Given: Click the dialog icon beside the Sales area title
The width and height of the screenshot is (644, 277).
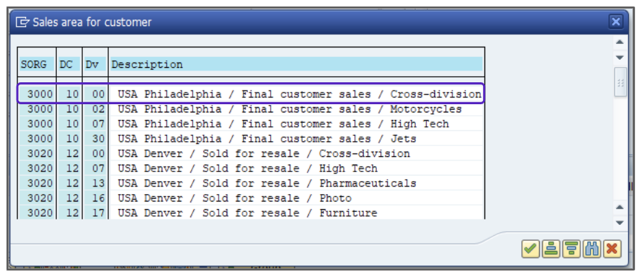Looking at the screenshot, I should tap(23, 23).
